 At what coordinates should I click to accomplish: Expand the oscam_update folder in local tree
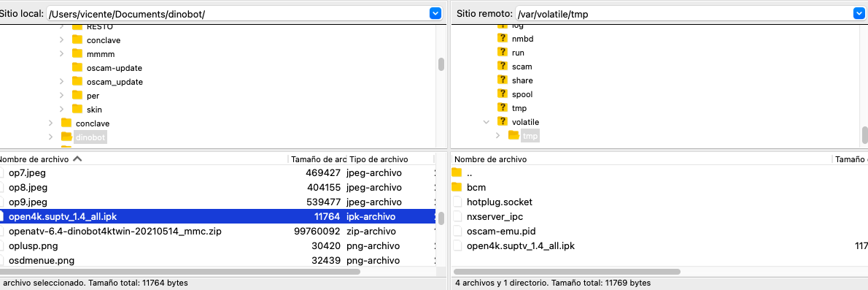pos(62,82)
